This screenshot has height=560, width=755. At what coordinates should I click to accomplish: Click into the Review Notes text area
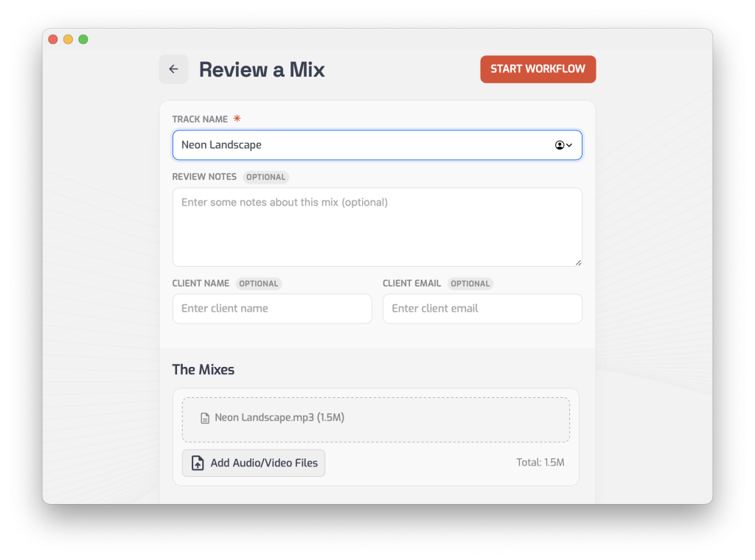[377, 227]
